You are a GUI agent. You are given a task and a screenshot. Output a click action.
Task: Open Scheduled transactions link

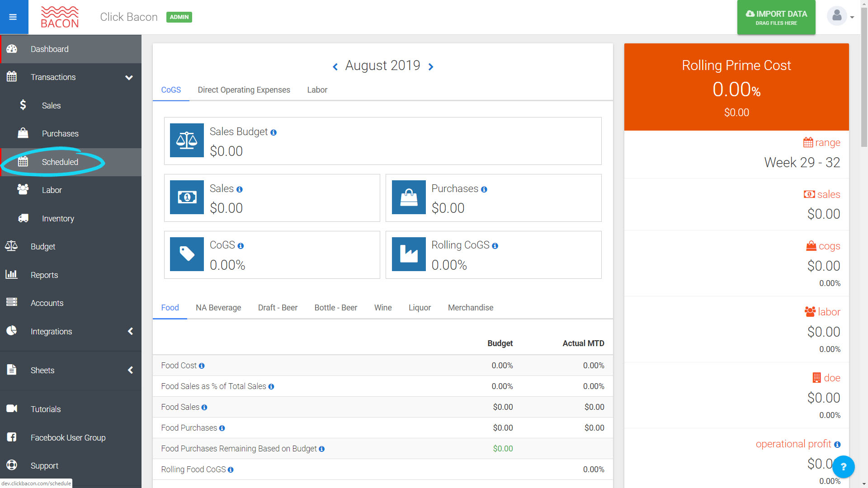pos(60,162)
